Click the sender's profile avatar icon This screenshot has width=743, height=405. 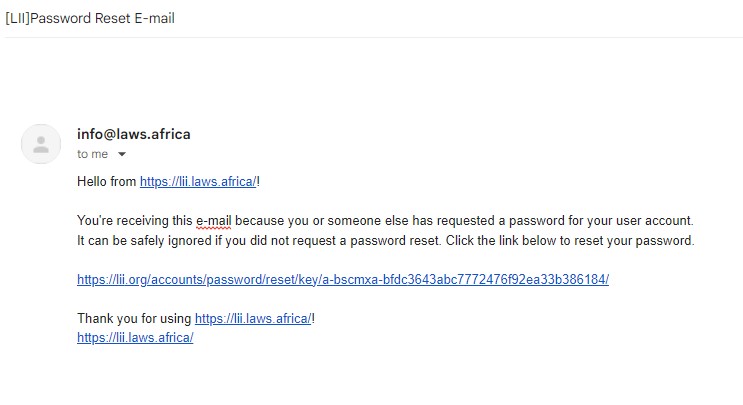[x=41, y=143]
